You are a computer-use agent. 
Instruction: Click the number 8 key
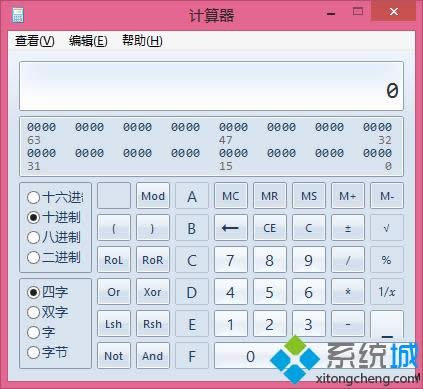pos(270,260)
